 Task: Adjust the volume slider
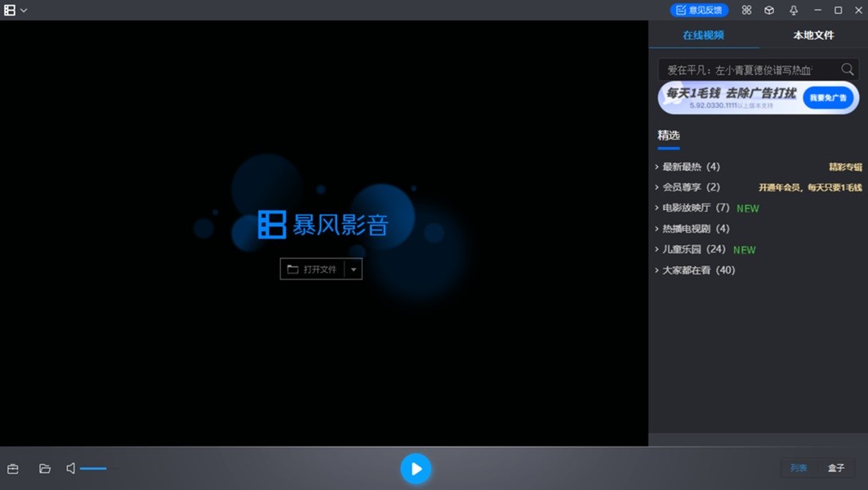(x=94, y=469)
